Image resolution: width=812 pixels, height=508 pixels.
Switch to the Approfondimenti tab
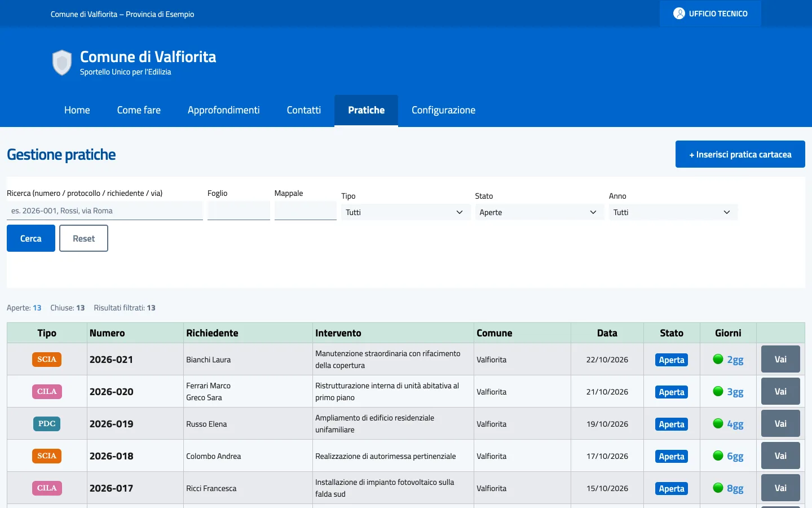tap(224, 110)
